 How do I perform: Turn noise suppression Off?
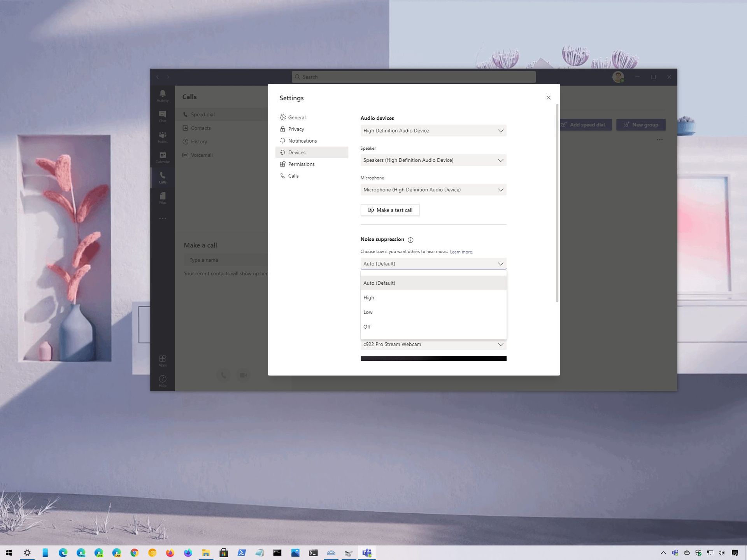pos(366,326)
